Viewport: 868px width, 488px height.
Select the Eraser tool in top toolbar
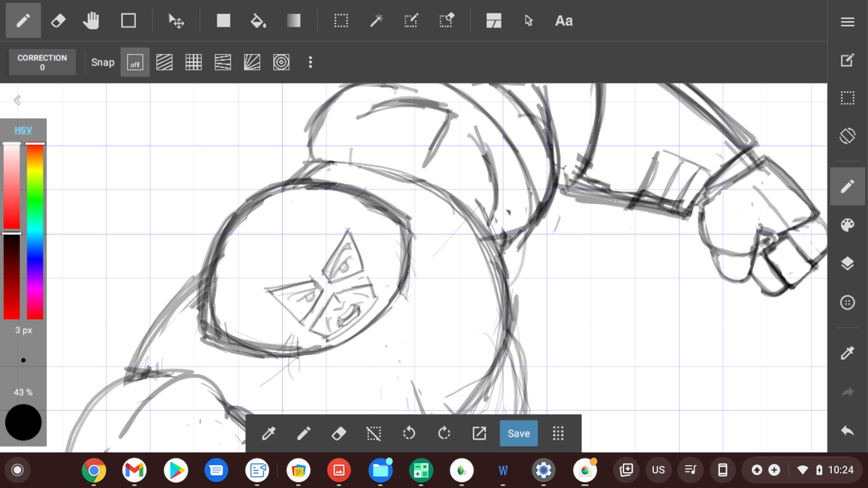click(58, 20)
